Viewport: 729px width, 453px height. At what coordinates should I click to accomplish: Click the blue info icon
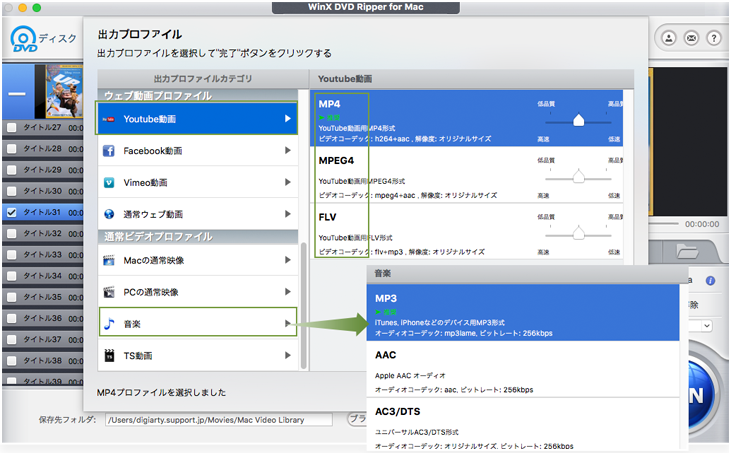click(710, 280)
